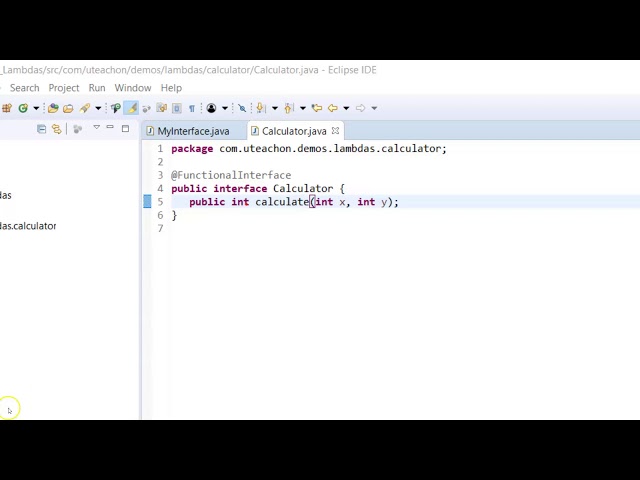Image resolution: width=640 pixels, height=480 pixels.
Task: Toggle Mark Occurrences highlighter icon
Action: coord(131,108)
